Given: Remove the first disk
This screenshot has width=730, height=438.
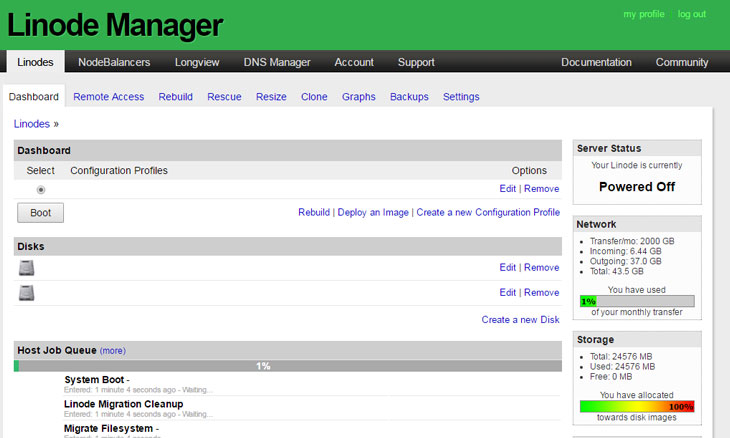Looking at the screenshot, I should click(x=541, y=267).
